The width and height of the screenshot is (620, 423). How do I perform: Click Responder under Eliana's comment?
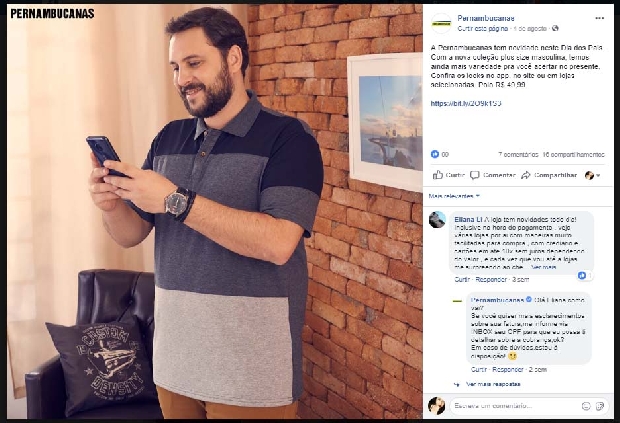click(491, 279)
